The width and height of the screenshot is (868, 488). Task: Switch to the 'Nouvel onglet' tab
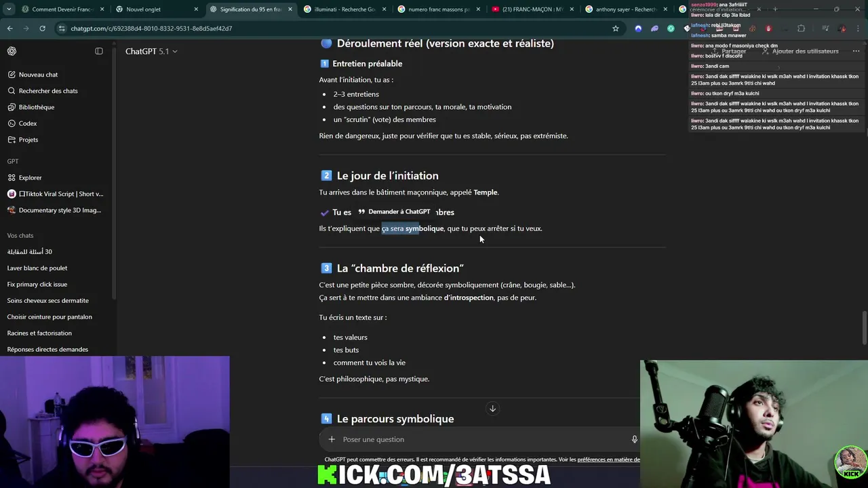[156, 9]
